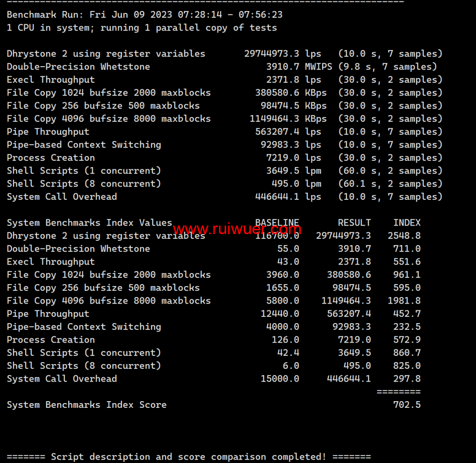Click the '========' separator above final score
Viewport: 476px width, 463px height.
(398, 392)
